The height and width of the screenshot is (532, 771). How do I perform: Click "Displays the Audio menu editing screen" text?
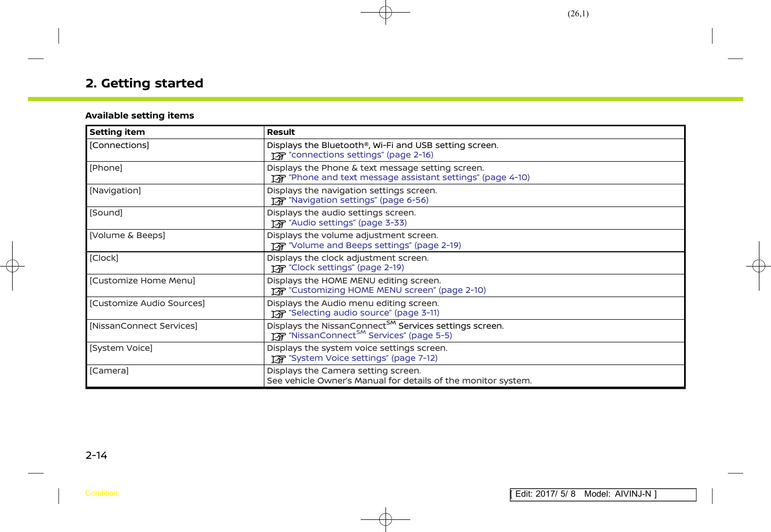click(353, 303)
